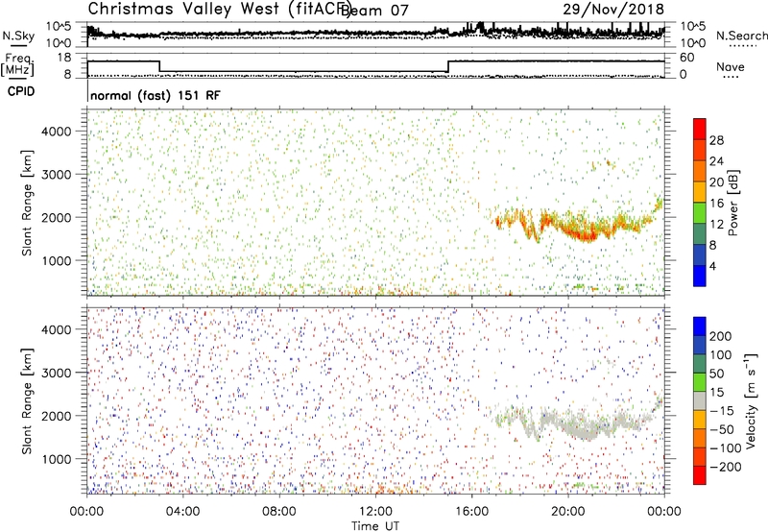This screenshot has height=532, width=768.
Task: Click the '1000' tick of velocity panel
Action: (56, 459)
